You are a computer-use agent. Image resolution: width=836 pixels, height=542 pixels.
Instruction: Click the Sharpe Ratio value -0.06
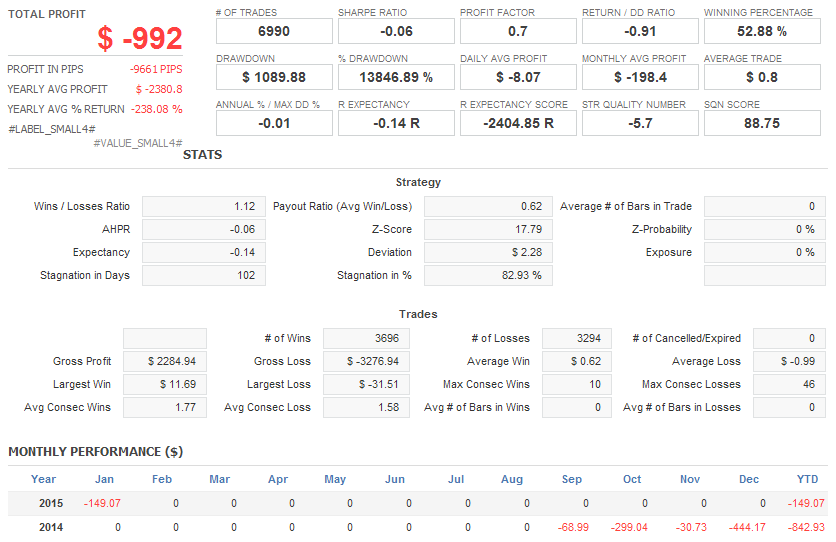click(x=396, y=31)
